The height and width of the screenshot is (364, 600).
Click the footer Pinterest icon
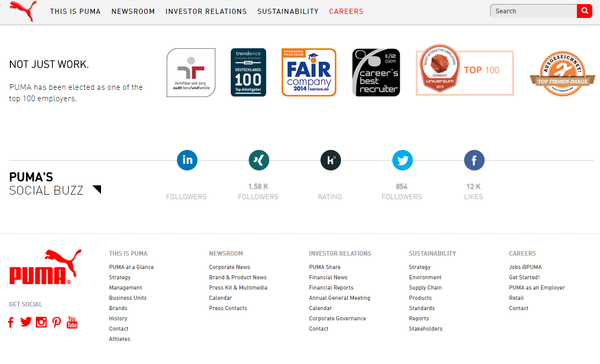[x=57, y=322]
